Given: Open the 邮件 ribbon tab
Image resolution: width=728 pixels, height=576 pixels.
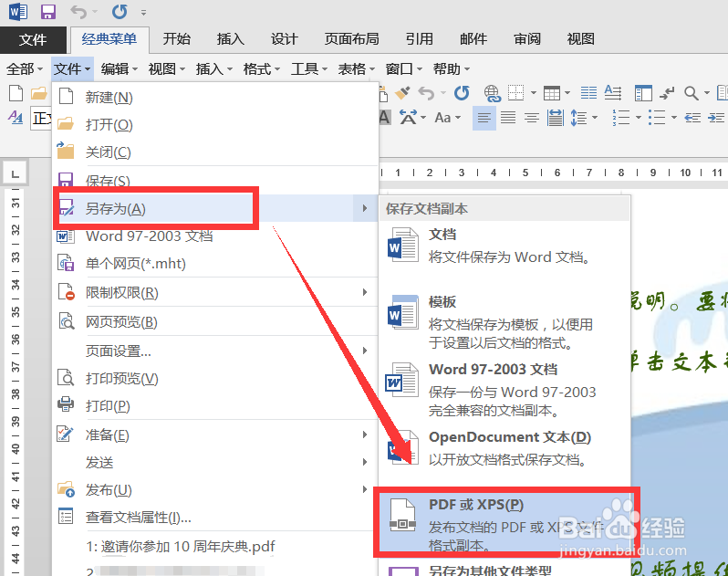Looking at the screenshot, I should click(x=473, y=39).
